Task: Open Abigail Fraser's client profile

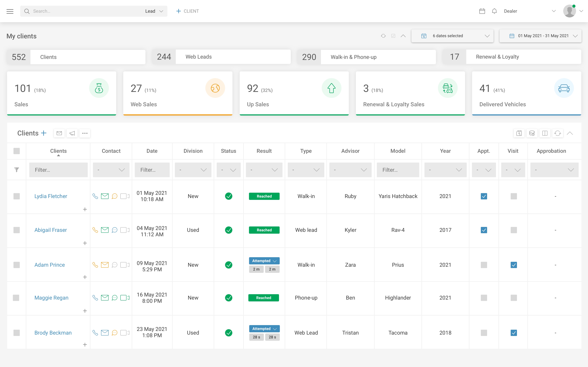Action: tap(51, 230)
